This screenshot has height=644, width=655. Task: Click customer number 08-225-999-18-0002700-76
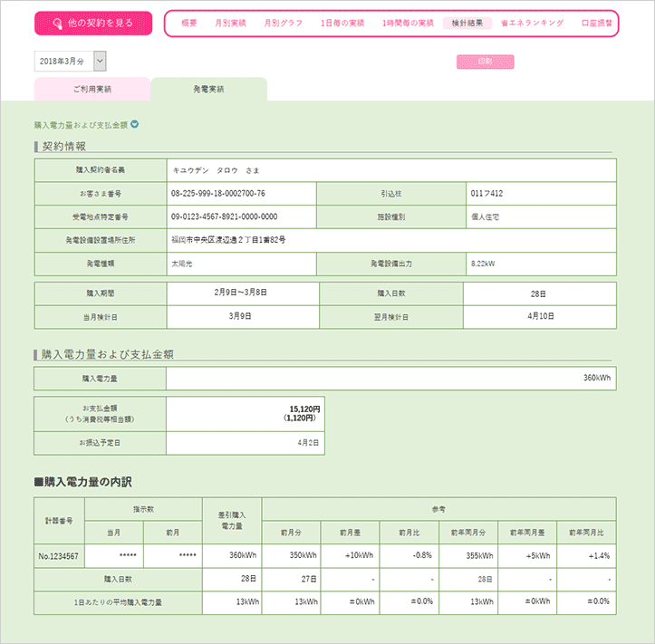[x=218, y=193]
